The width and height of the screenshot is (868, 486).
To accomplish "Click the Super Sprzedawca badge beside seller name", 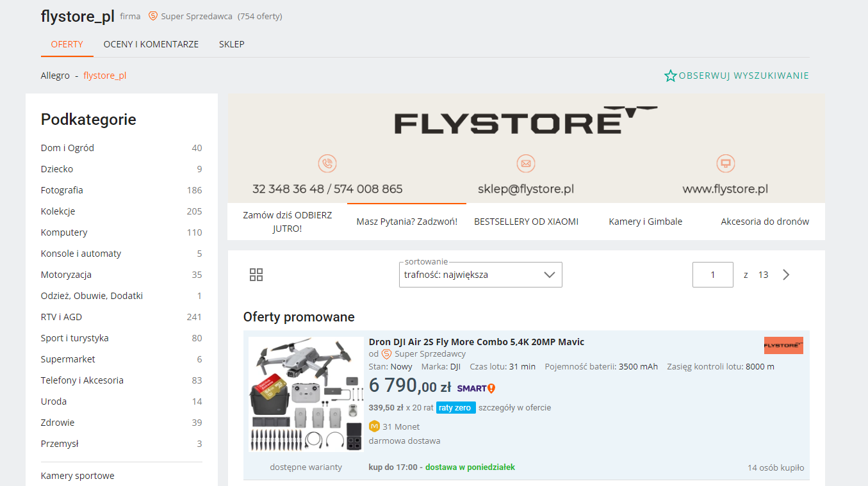I will click(x=152, y=16).
